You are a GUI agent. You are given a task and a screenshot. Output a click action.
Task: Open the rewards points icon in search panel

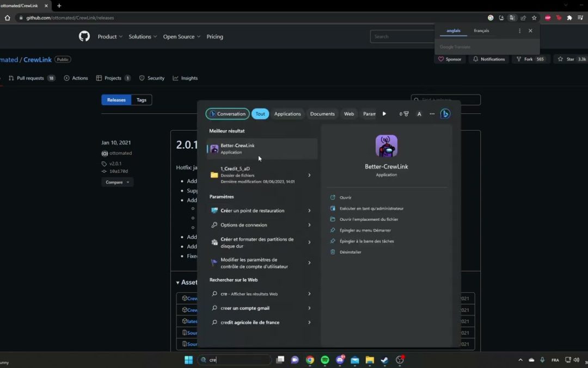(404, 114)
